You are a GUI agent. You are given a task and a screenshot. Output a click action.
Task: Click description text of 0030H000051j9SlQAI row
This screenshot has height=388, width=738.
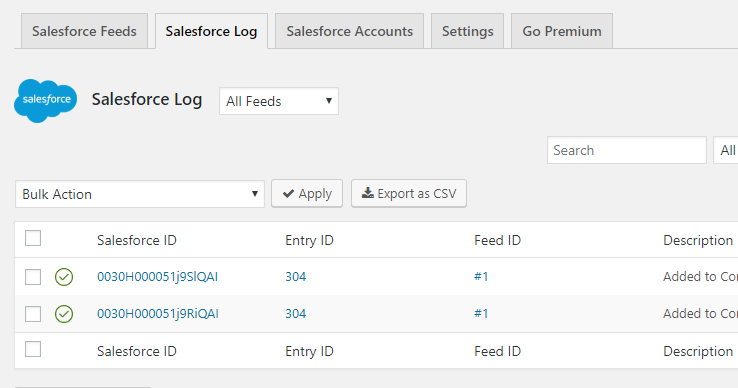700,276
